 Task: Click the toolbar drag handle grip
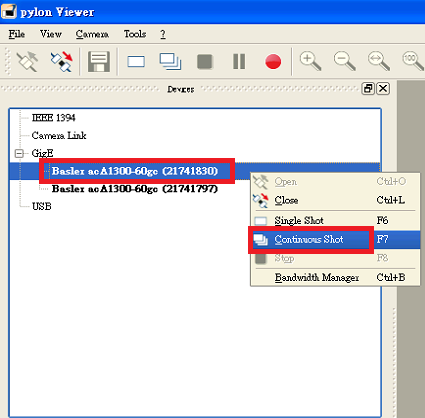click(7, 61)
